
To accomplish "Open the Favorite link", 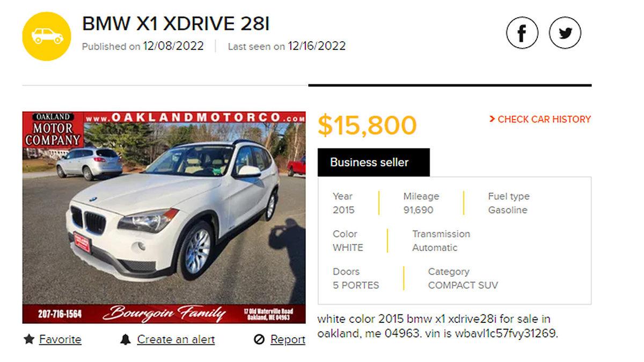I will click(x=60, y=339).
